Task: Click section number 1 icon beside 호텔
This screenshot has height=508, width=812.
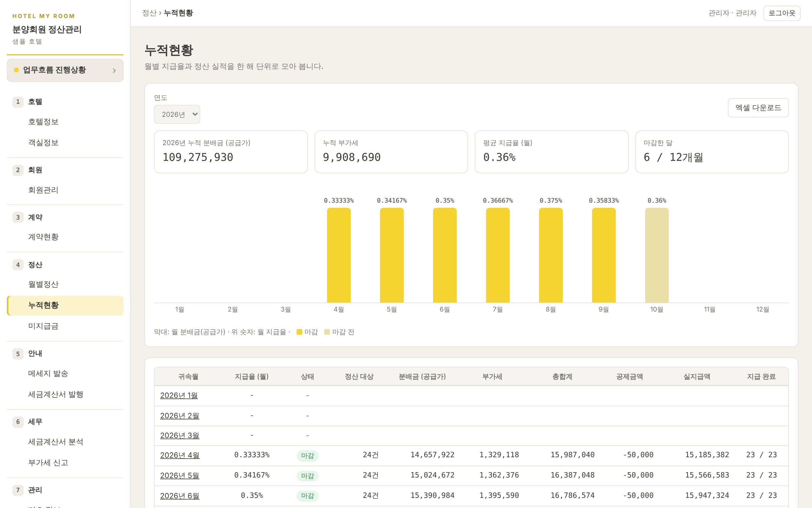Action: [18, 102]
